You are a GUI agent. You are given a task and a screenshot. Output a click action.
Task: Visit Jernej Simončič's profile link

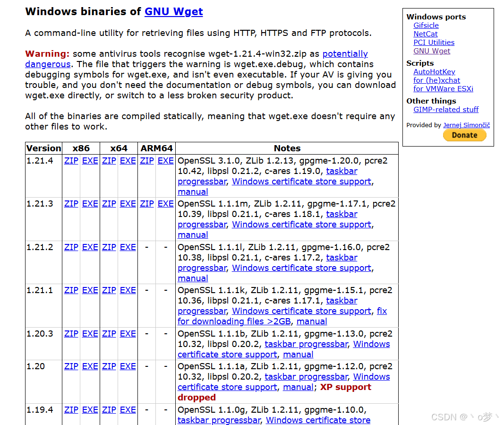tap(467, 125)
